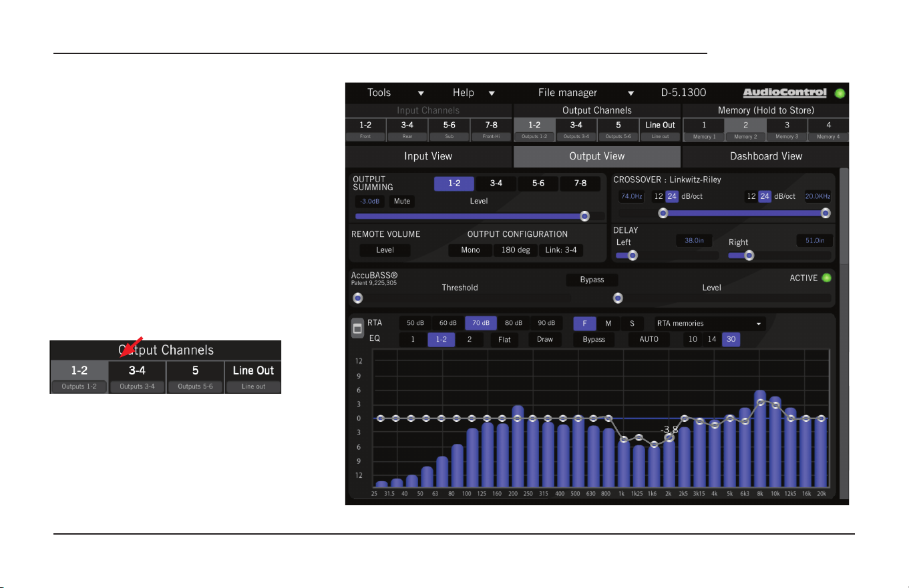This screenshot has height=588, width=909.
Task: Toggle output summing 3-4
Action: click(496, 184)
